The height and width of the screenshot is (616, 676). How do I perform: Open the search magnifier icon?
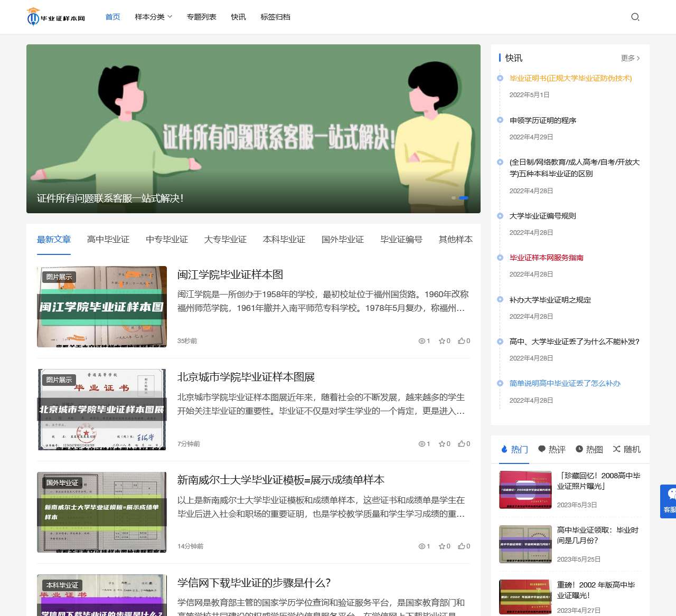click(635, 17)
